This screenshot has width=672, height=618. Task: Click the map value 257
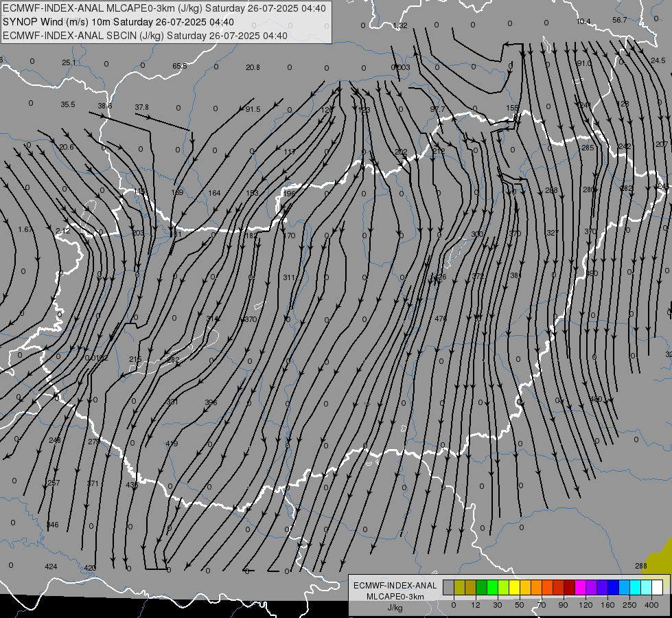click(54, 483)
